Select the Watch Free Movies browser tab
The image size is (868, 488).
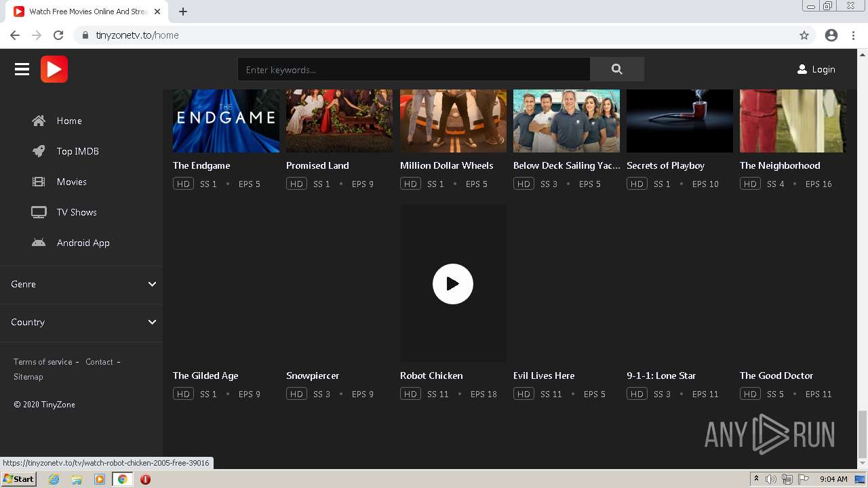click(x=87, y=12)
